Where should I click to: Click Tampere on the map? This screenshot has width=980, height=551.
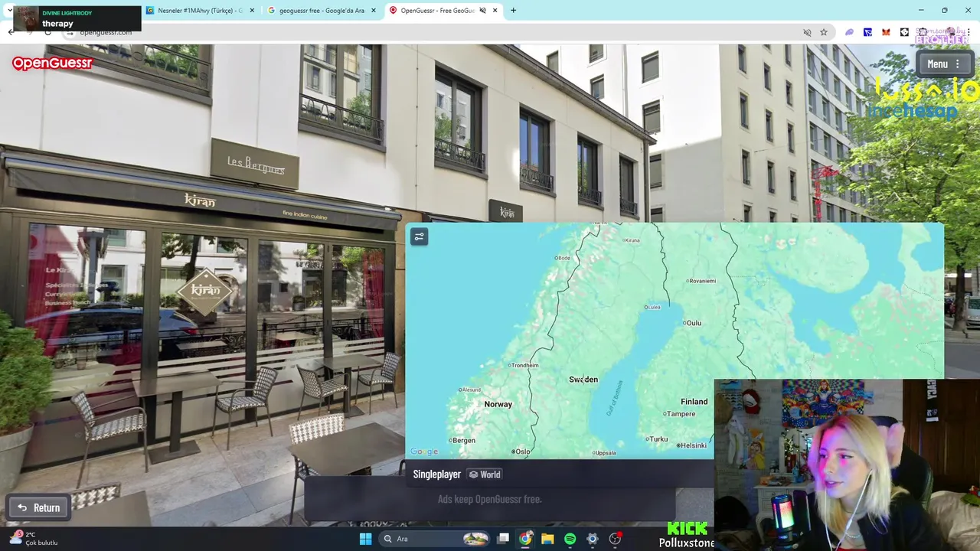680,414
